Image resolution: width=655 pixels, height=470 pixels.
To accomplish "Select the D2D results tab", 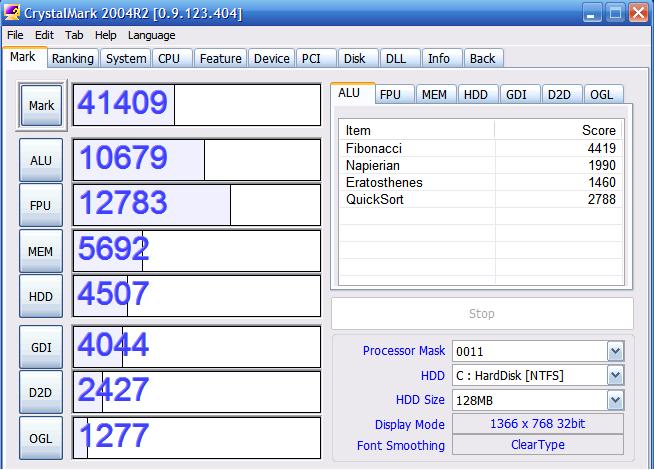I will tap(562, 94).
